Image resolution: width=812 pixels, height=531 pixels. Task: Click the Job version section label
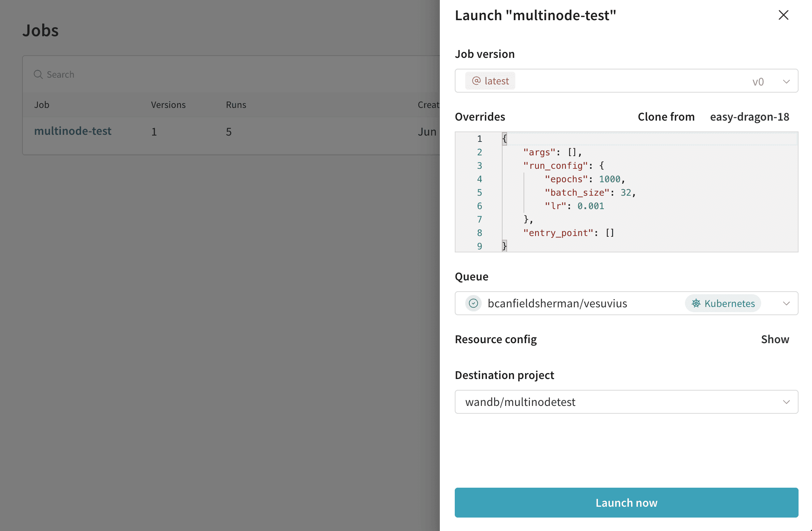point(485,54)
